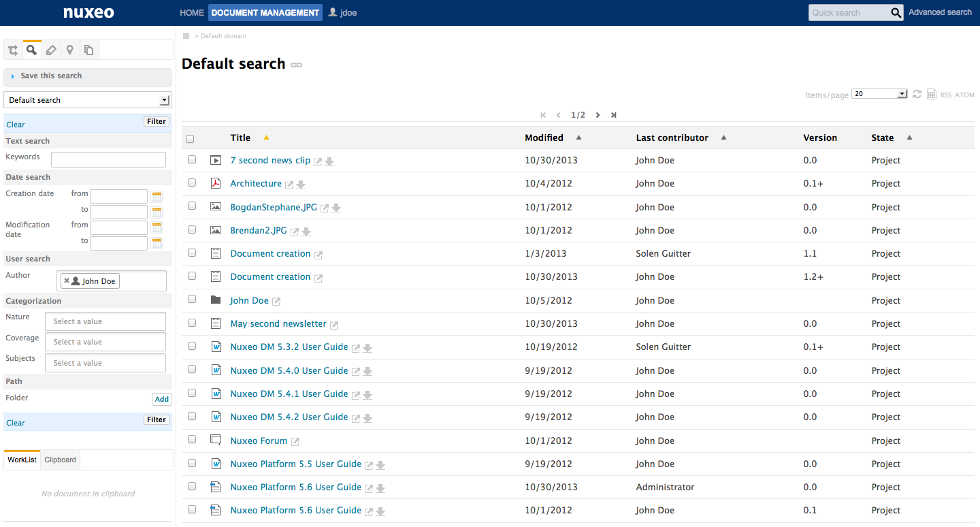
Task: Sort results by State column arrow
Action: tap(909, 138)
